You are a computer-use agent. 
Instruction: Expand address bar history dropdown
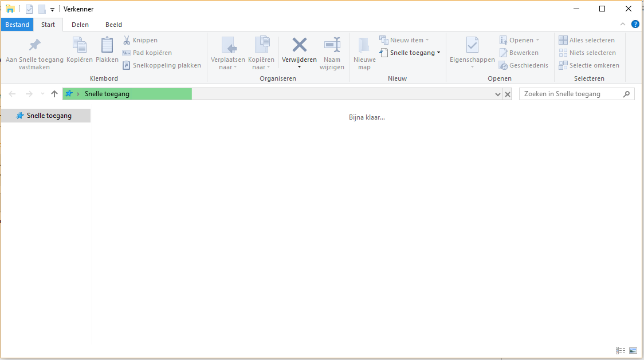497,94
